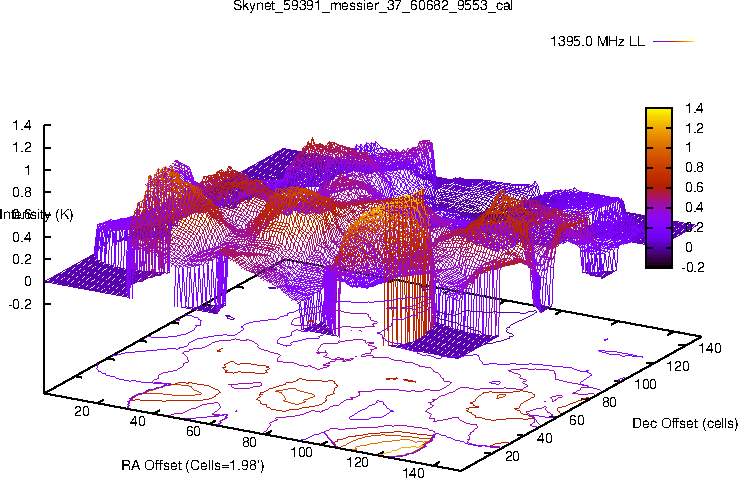This screenshot has width=738, height=478.
Task: Select the 1.2 label of the color bar
Action: point(694,128)
